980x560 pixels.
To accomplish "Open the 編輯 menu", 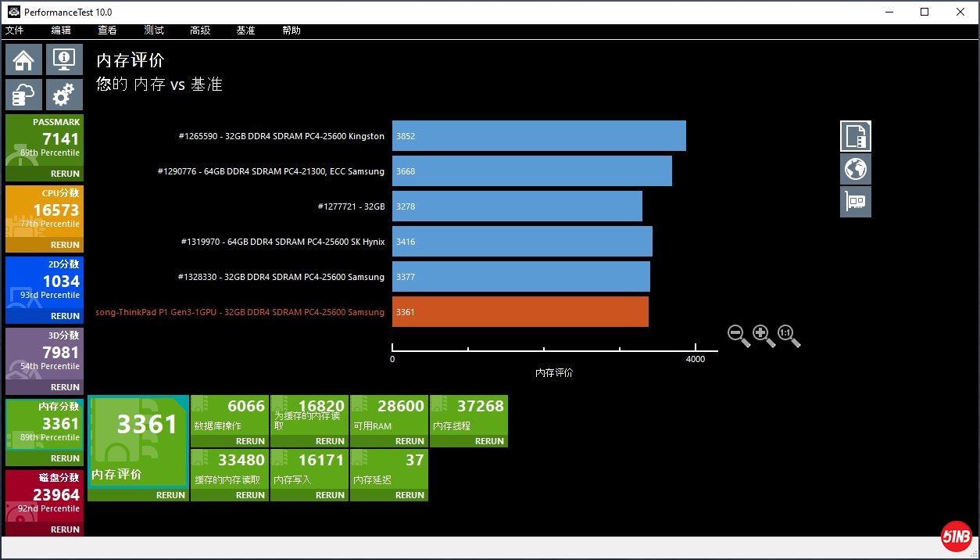I will [x=61, y=31].
